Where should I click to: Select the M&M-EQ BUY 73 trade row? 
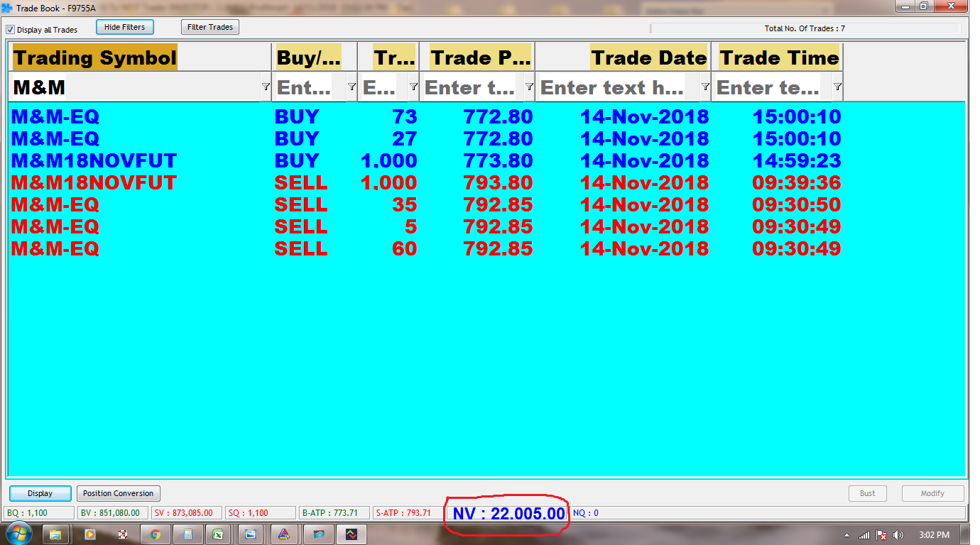[x=426, y=116]
